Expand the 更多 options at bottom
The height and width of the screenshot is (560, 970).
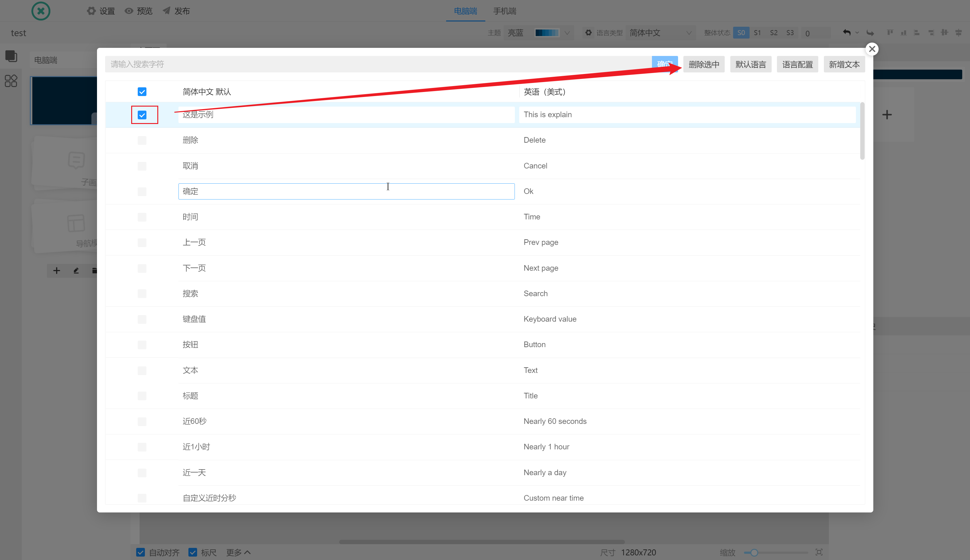238,552
